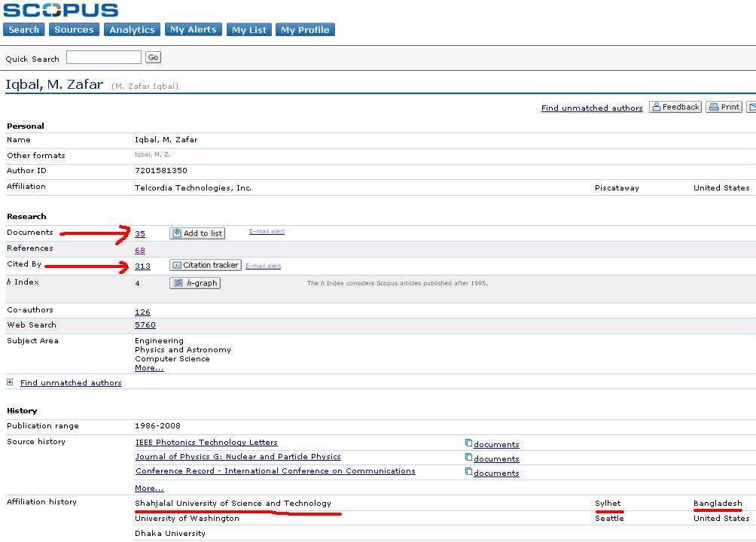Expand the plus icon beside Find unmatched authors
The image size is (756, 542).
click(10, 382)
